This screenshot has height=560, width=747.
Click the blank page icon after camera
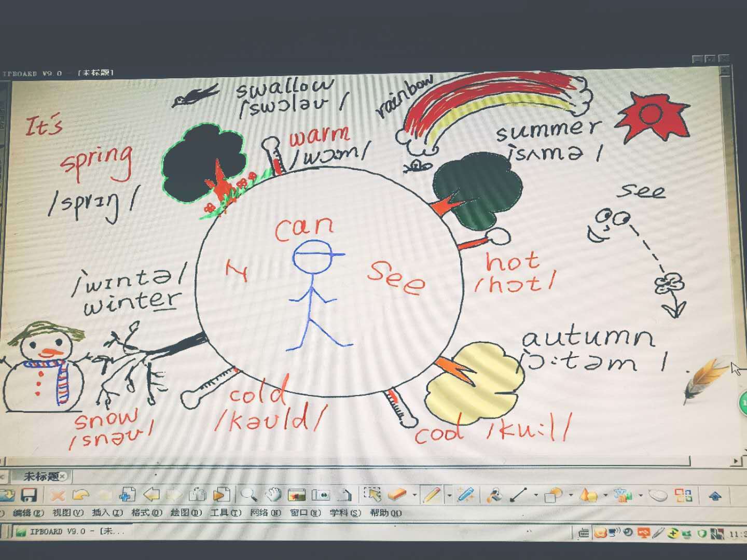(345, 495)
